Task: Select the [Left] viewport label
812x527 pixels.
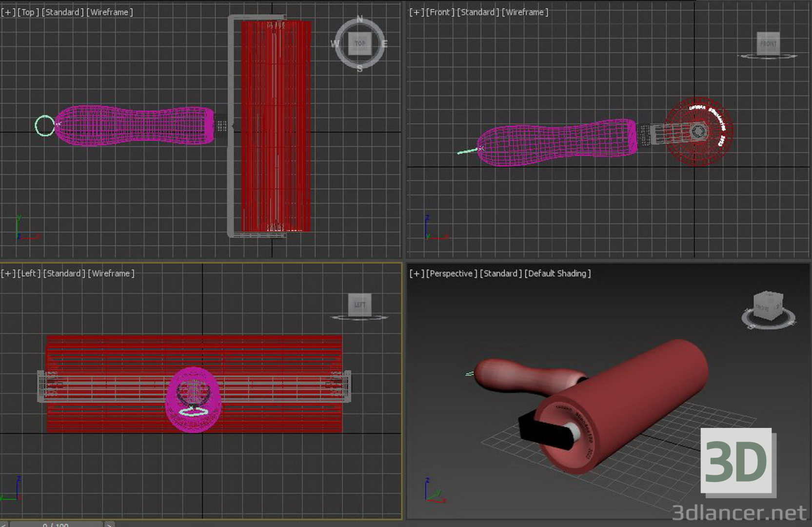Action: pyautogui.click(x=28, y=273)
